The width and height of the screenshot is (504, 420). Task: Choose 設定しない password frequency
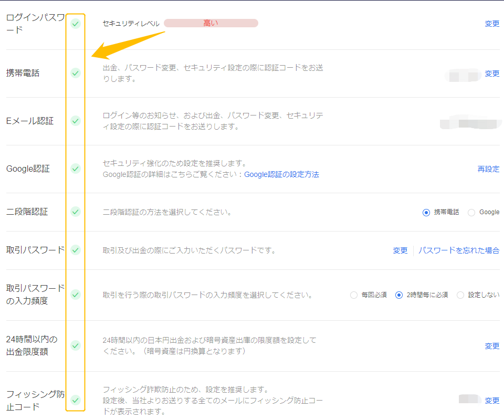pos(460,295)
